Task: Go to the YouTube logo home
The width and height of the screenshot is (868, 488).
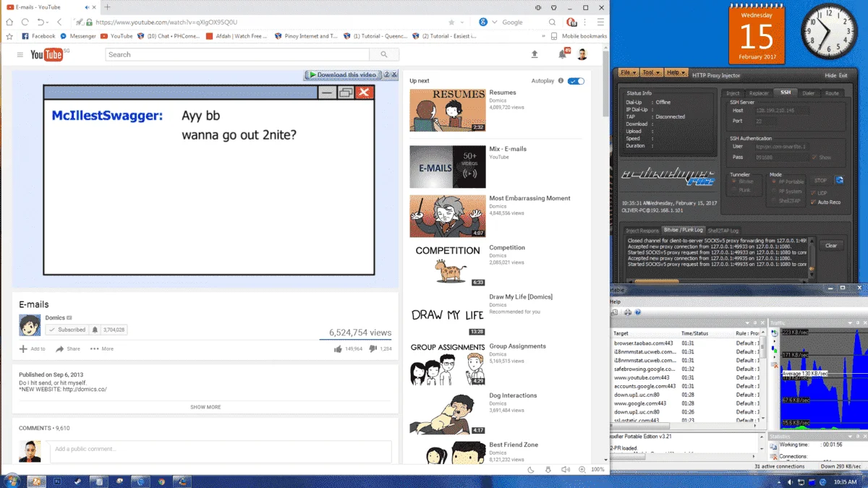Action: (x=47, y=55)
